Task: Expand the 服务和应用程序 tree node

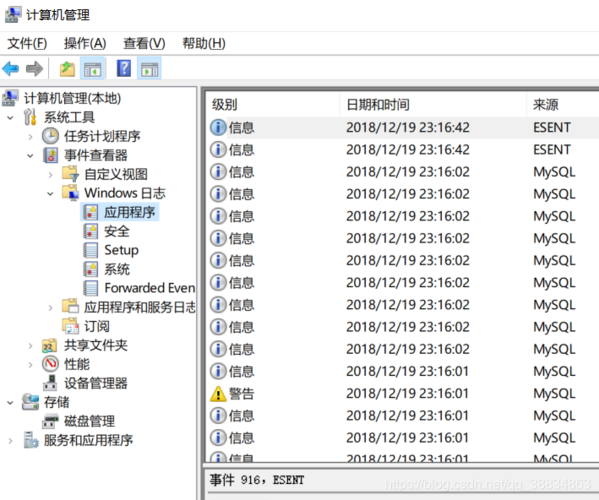Action: tap(10, 441)
